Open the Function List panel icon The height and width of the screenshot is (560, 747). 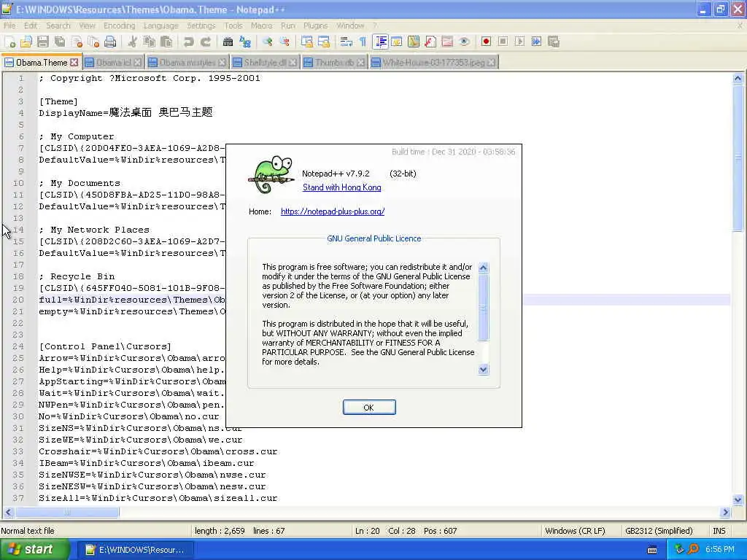[x=430, y=42]
